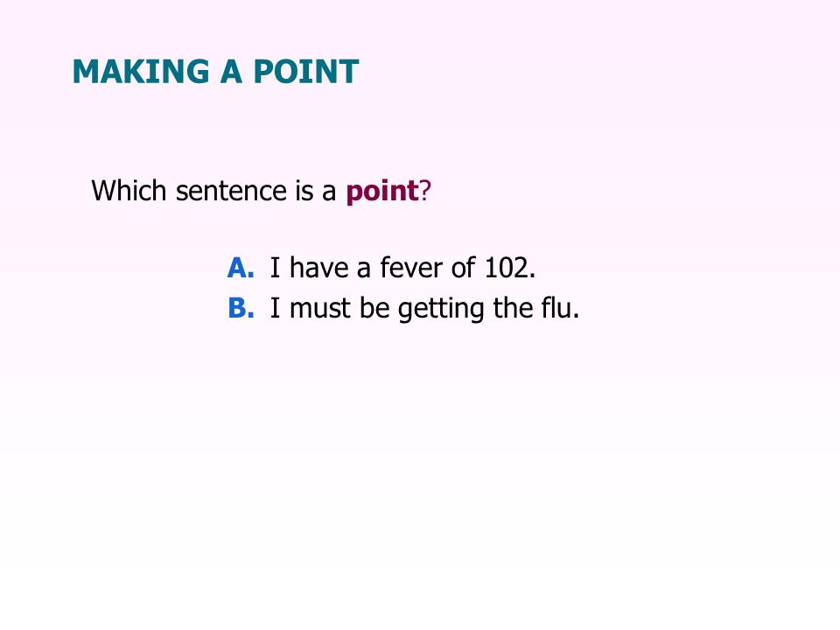Select answer letter A.
Viewport: 840px width, 630px height.
241,268
